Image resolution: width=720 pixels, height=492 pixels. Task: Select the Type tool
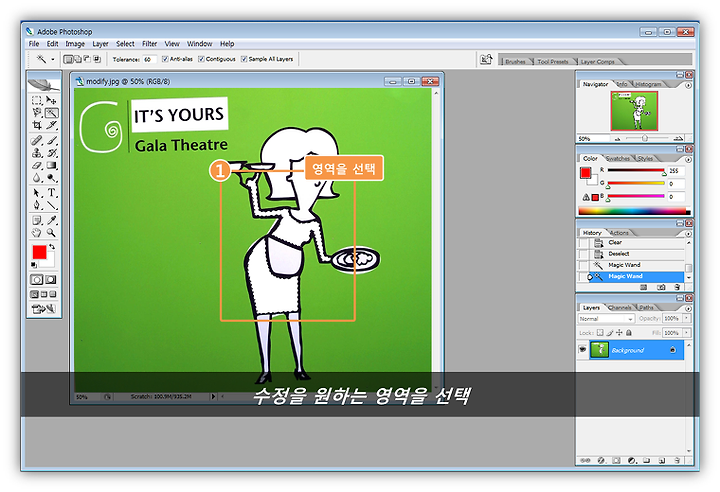(51, 193)
